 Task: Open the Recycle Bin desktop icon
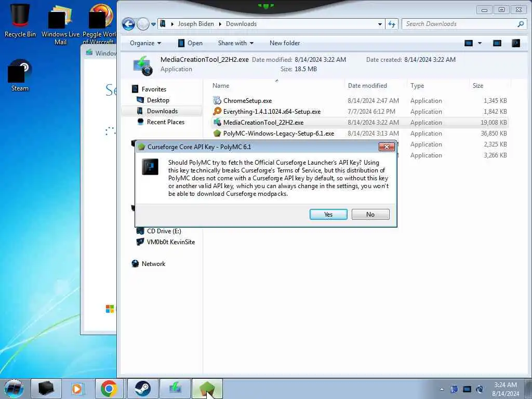pos(20,20)
